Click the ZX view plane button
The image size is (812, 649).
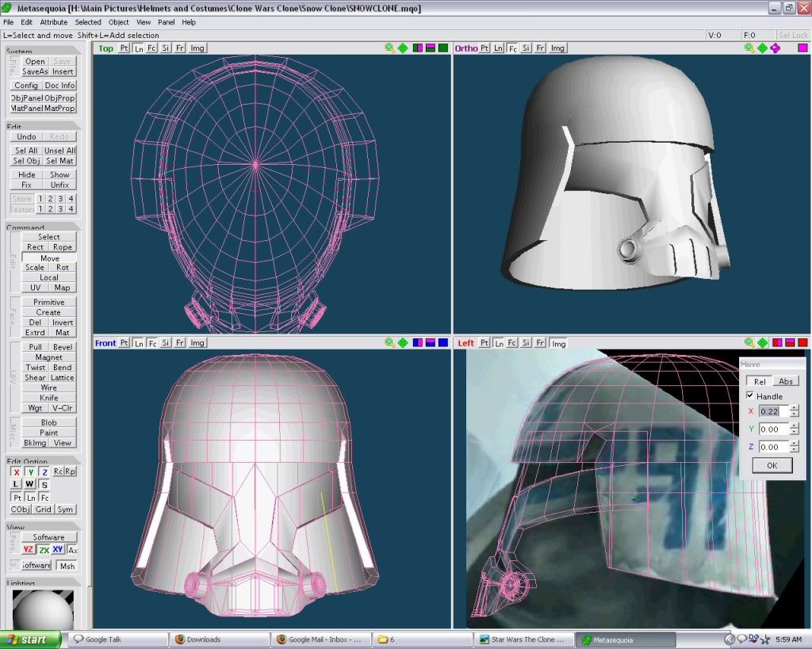pos(44,550)
